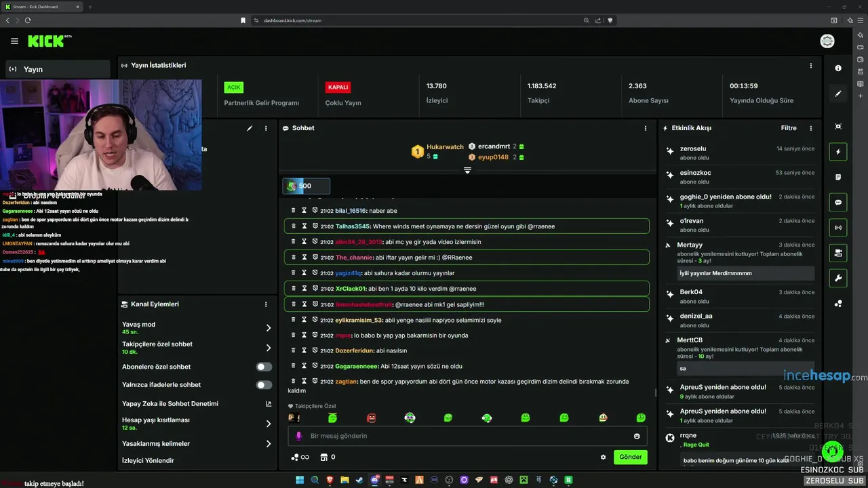Click Hukarwatch in top gifters leaderboard
This screenshot has height=488, width=868.
[x=445, y=147]
